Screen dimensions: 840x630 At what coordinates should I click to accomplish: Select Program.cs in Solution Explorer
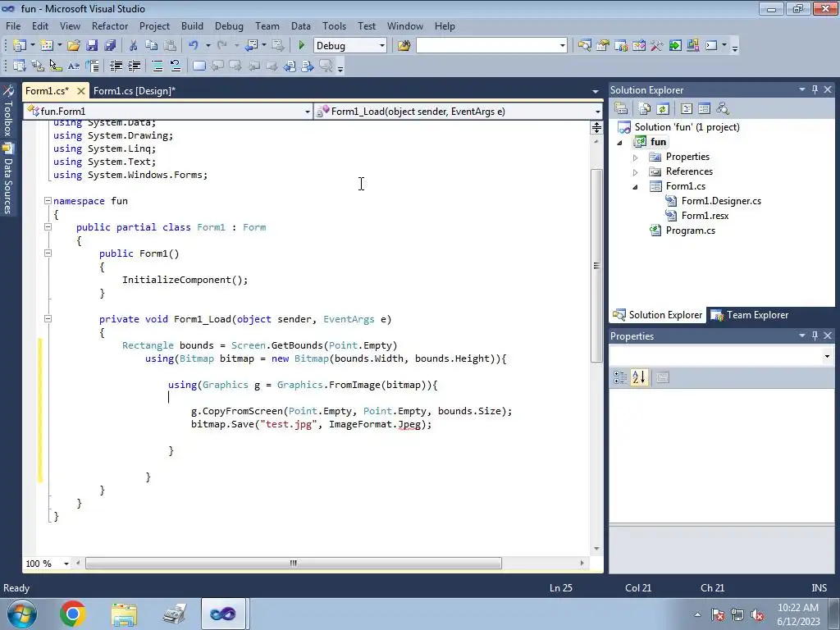point(690,231)
